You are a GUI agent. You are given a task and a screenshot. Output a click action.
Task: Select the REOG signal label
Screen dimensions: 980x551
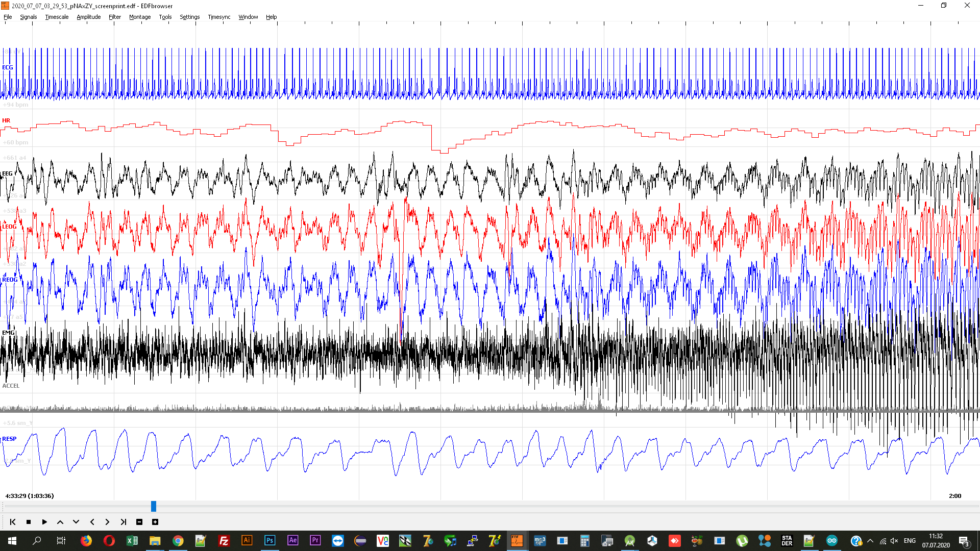click(10, 280)
